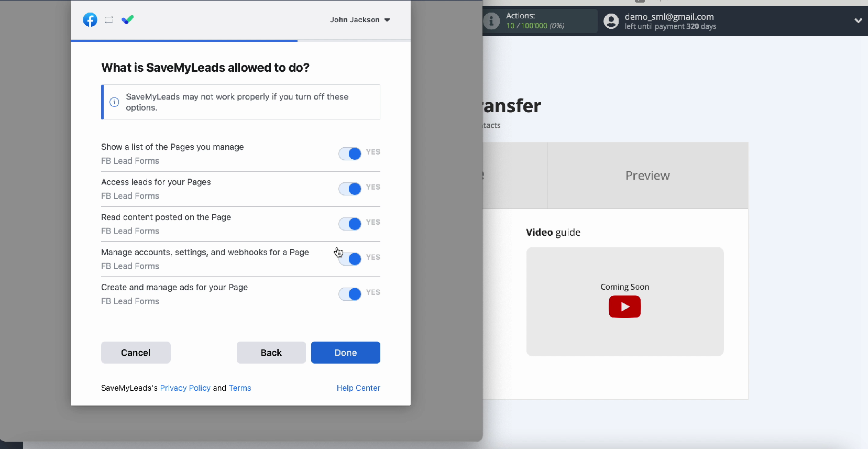Open the Help Center link
868x449 pixels.
(358, 388)
